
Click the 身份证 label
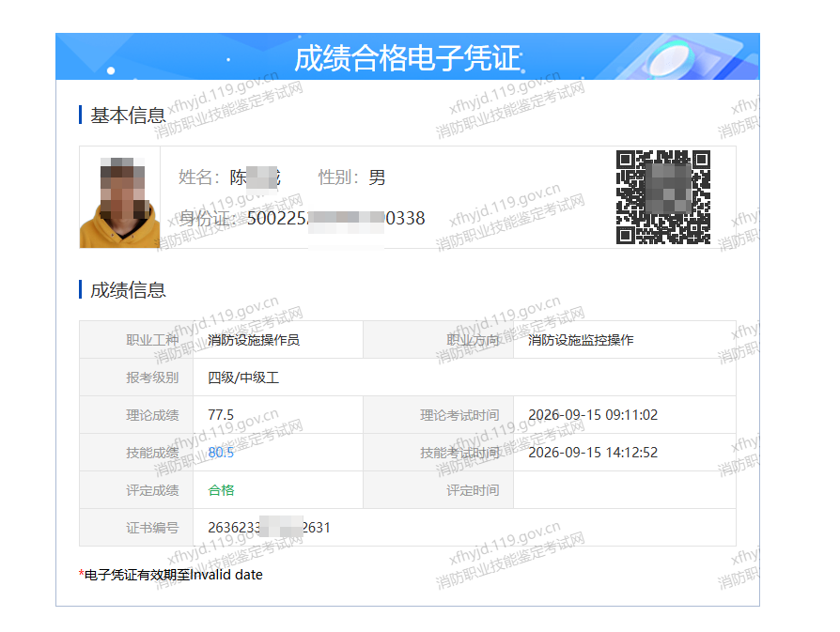pos(208,218)
